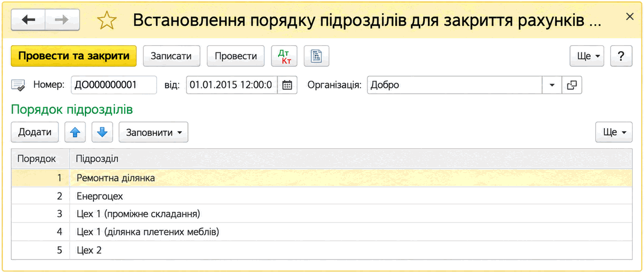Open the top toolbar Ще menu
The height and width of the screenshot is (275, 644).
pyautogui.click(x=587, y=56)
